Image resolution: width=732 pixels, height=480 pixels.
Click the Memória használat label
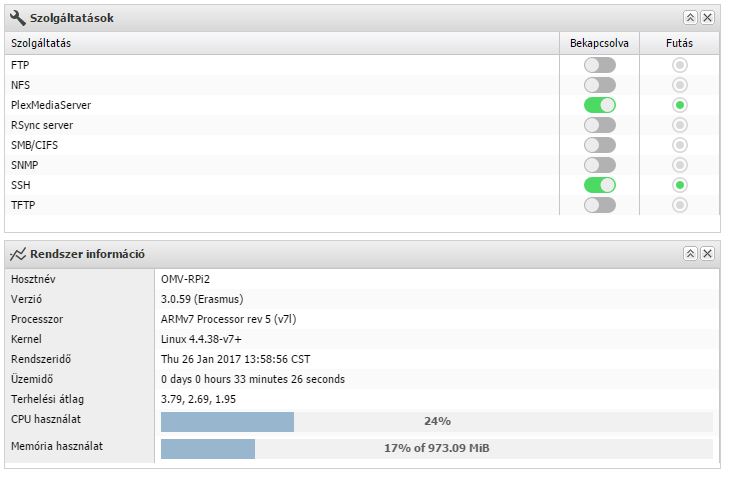(57, 446)
